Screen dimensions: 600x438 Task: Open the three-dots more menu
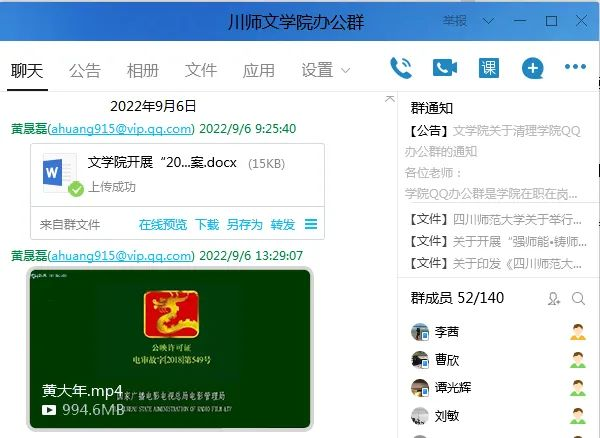[x=575, y=67]
